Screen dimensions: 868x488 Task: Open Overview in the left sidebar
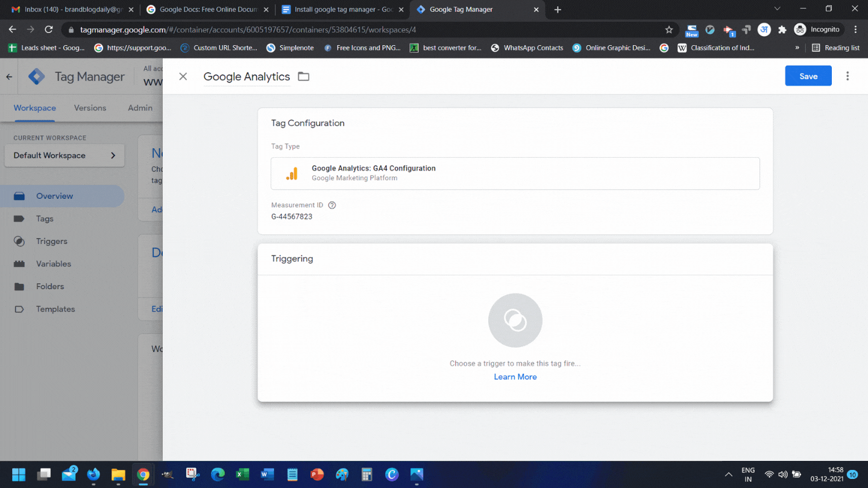point(62,196)
